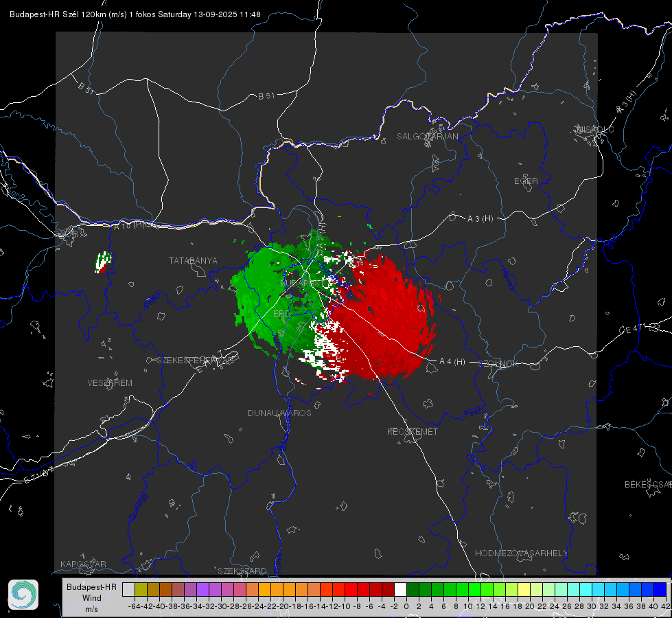This screenshot has height=618, width=672.
Task: Click the ÉRD town label
Action: click(281, 314)
